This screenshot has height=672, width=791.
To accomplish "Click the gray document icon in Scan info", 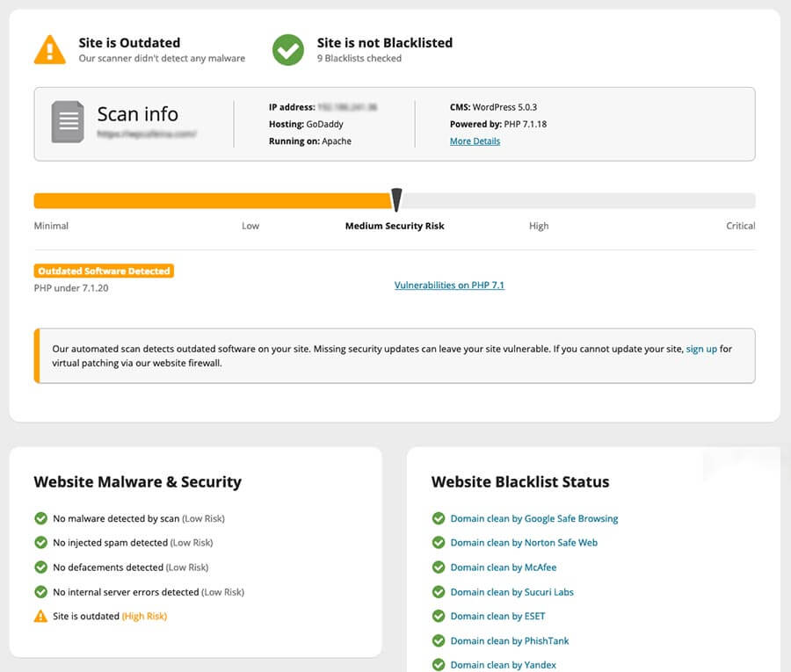I will pyautogui.click(x=68, y=122).
